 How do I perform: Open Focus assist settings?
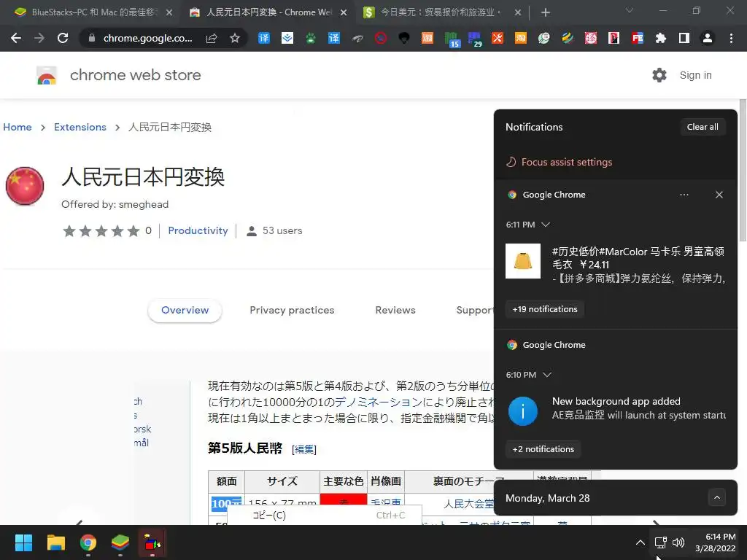click(560, 162)
